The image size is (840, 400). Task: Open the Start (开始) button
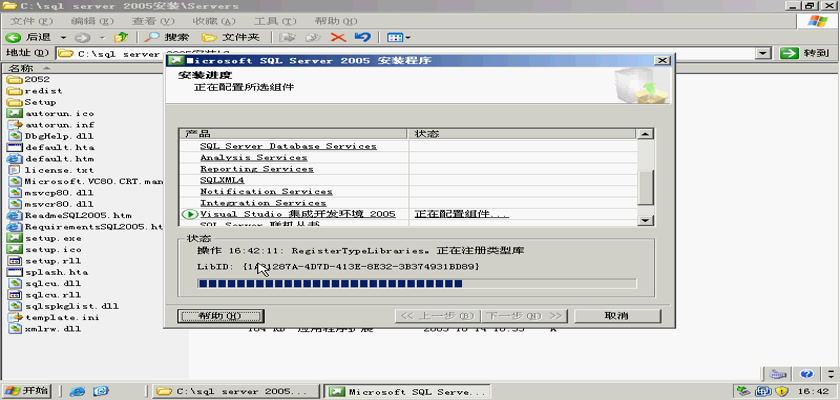tap(27, 390)
